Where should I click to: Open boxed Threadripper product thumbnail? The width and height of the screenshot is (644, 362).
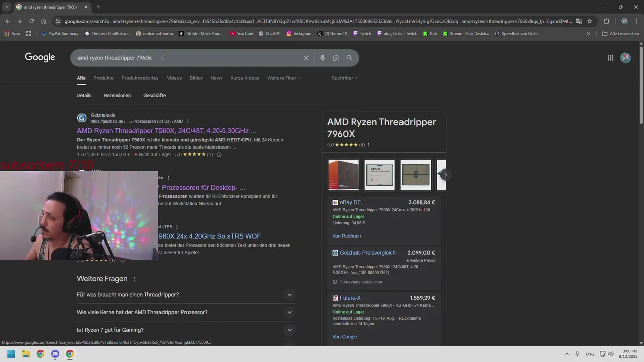pos(344,175)
